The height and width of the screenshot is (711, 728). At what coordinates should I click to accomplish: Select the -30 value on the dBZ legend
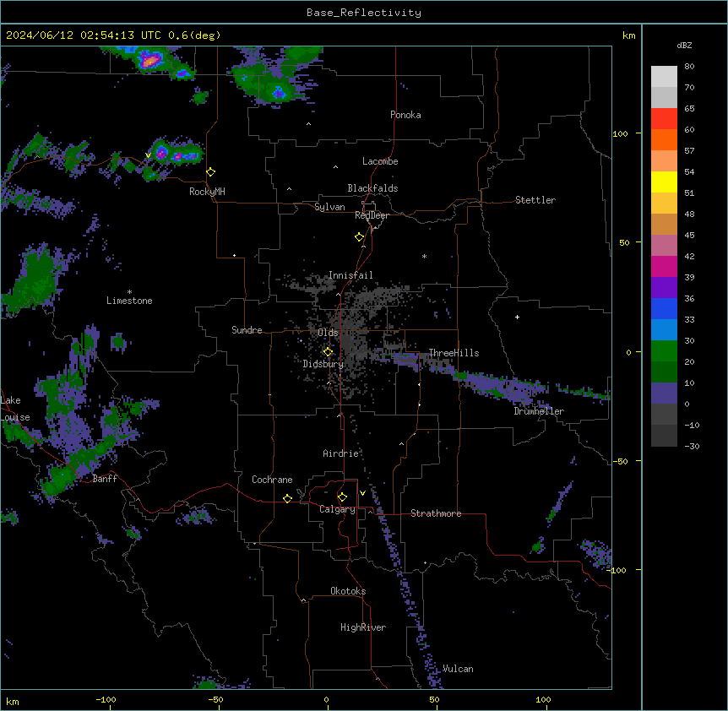(x=692, y=447)
